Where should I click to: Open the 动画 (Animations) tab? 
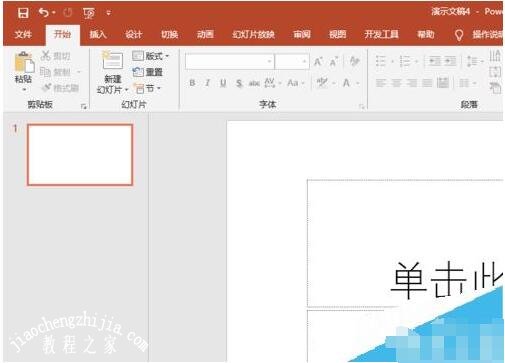(x=205, y=34)
